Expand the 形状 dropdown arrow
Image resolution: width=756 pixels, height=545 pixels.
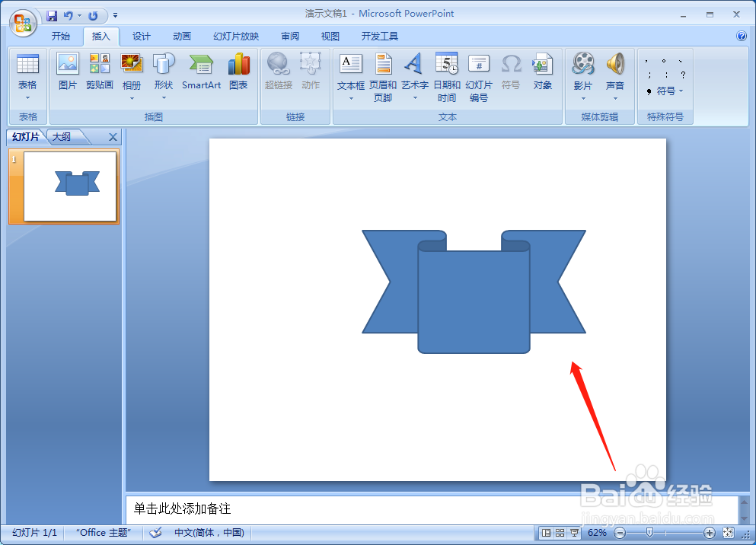(x=164, y=98)
